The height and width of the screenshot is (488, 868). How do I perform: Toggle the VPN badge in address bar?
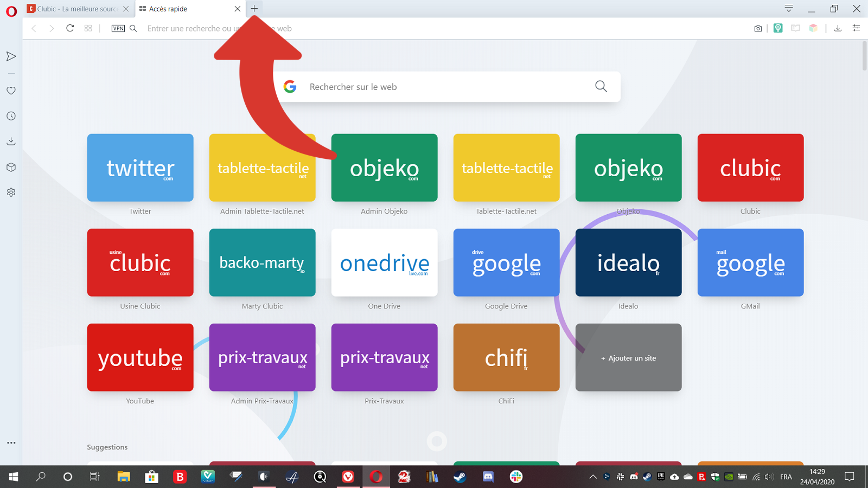[x=118, y=28]
